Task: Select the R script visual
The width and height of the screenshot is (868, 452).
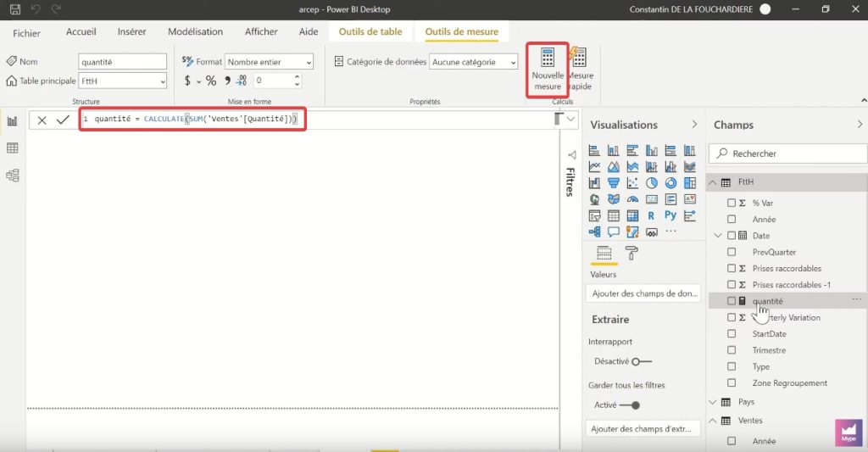Action: point(652,215)
